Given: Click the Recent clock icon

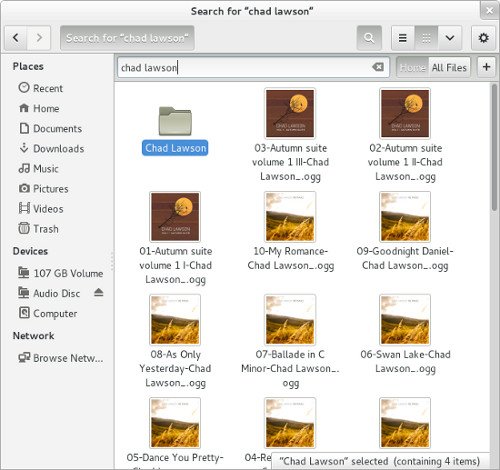Looking at the screenshot, I should (24, 88).
